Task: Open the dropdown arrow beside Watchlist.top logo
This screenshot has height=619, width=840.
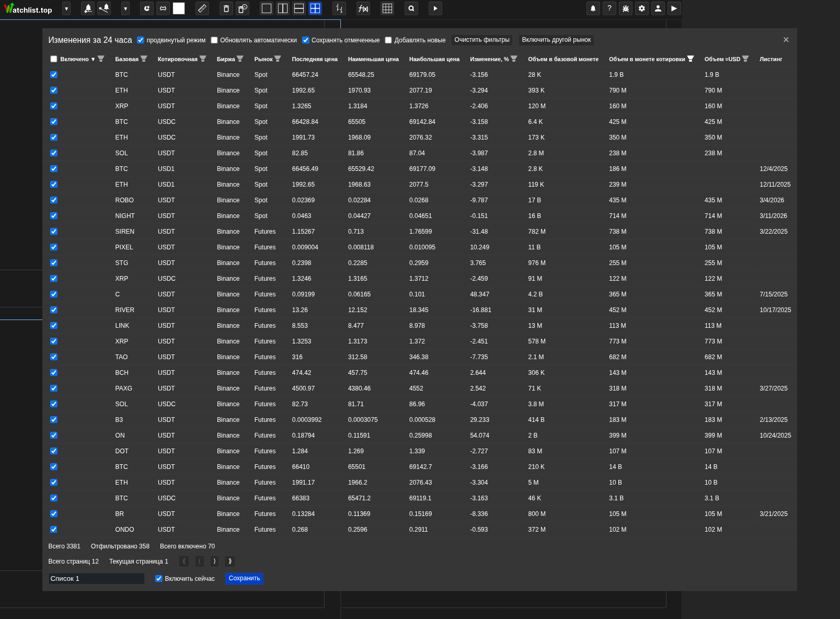Action: (x=66, y=8)
